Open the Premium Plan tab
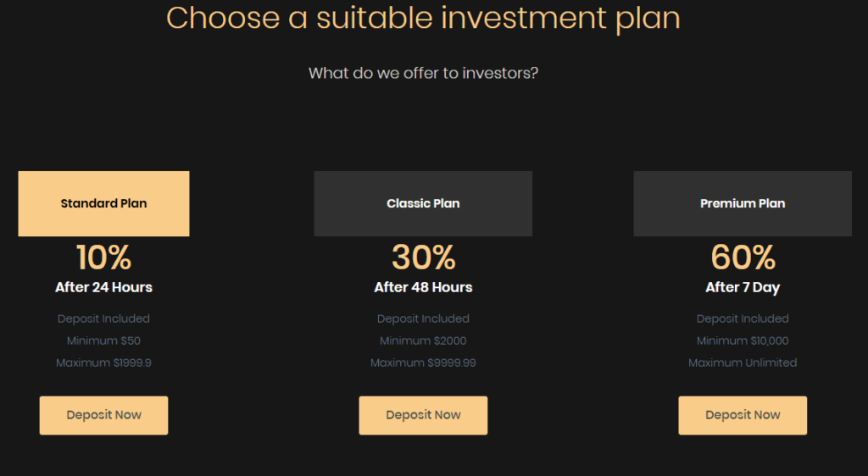 743,203
